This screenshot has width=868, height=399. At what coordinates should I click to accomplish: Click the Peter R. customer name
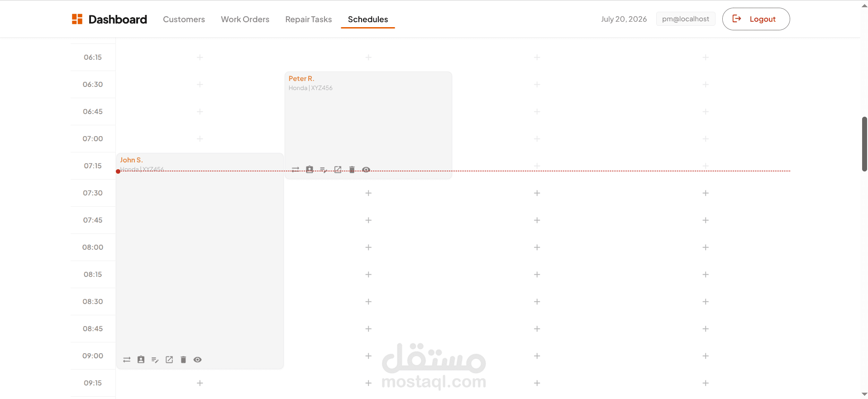(301, 79)
